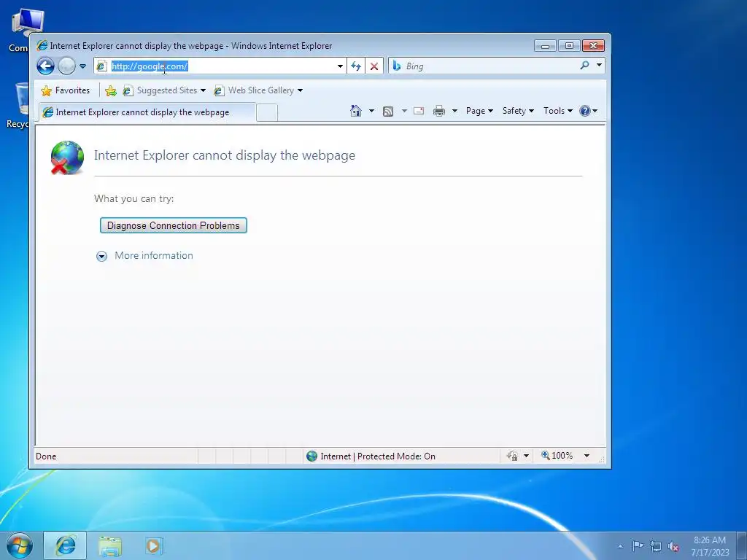Show hidden tray icons arrow

click(x=620, y=546)
